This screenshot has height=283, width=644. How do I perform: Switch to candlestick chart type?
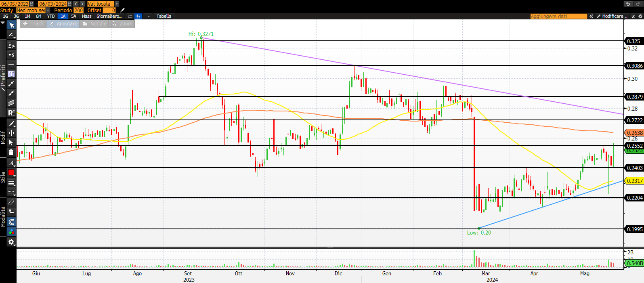138,16
